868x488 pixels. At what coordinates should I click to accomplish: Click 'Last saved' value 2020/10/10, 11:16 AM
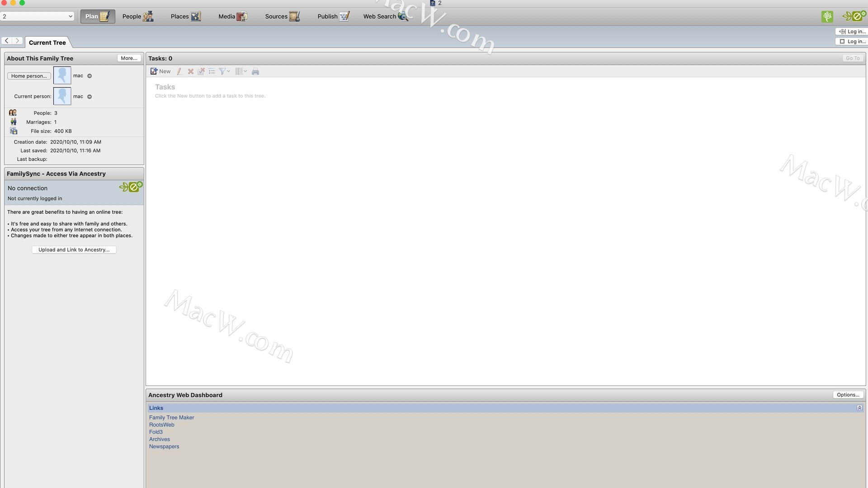[75, 150]
